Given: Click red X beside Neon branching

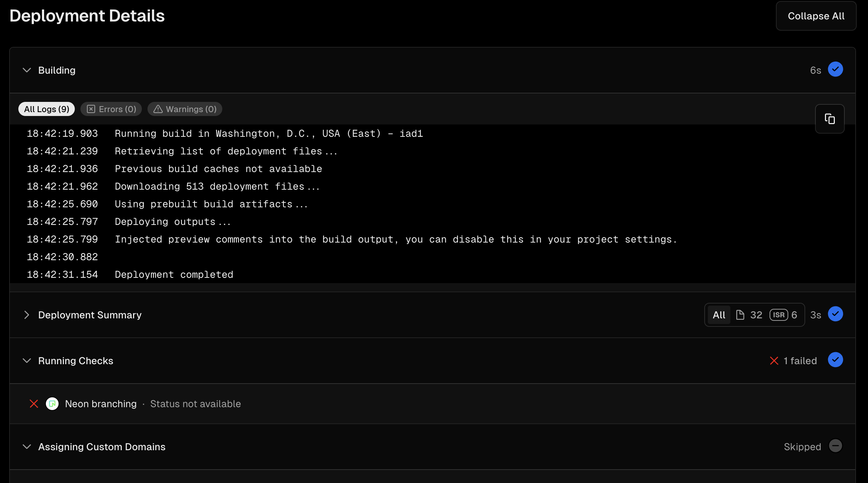Looking at the screenshot, I should [x=34, y=404].
